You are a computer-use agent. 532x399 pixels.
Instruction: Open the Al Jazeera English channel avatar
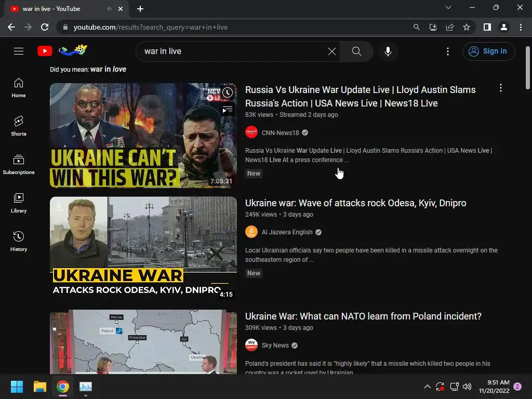point(251,232)
